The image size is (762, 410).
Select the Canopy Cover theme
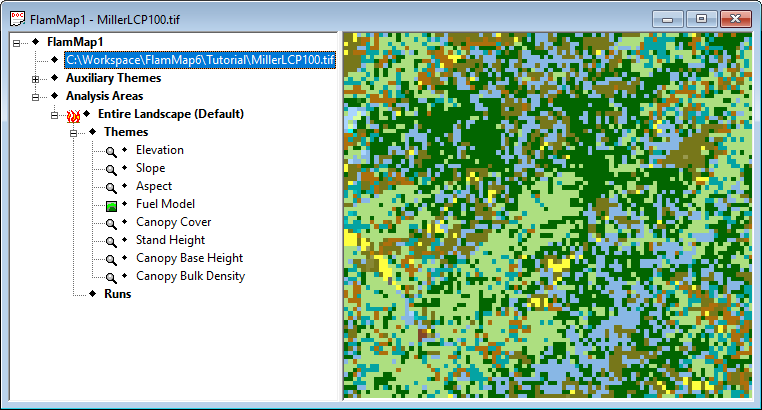point(173,222)
